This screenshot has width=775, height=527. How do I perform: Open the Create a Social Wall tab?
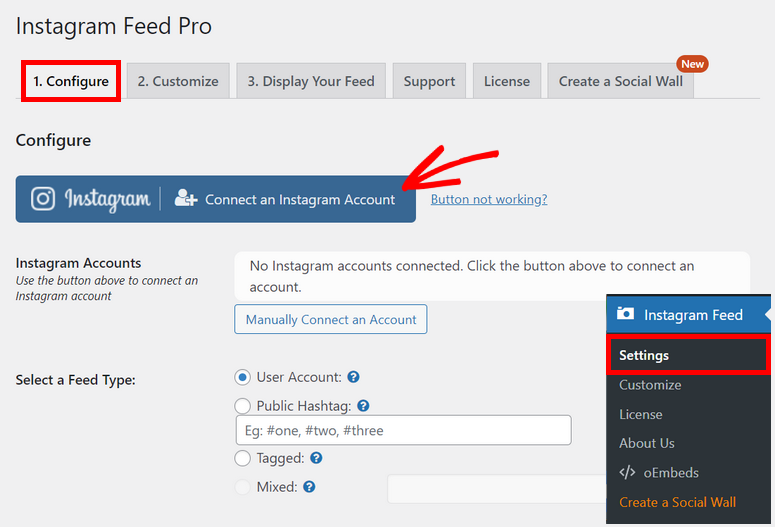[620, 81]
